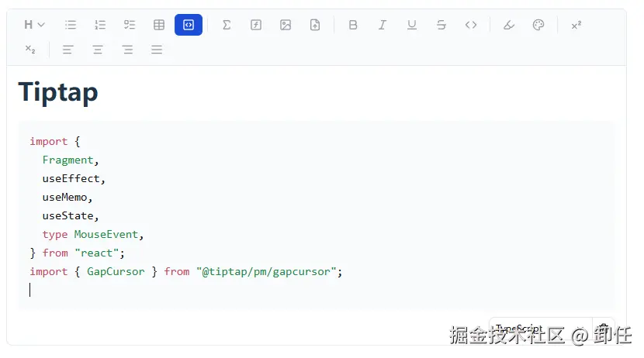This screenshot has width=644, height=358.
Task: Click the "@tiptap/pm/gapcursor" string
Action: pyautogui.click(x=266, y=271)
